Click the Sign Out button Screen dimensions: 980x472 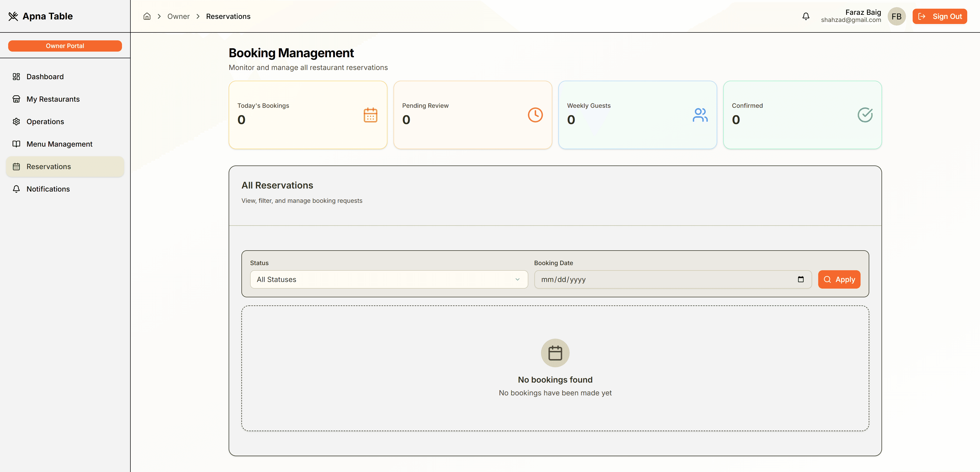click(x=940, y=16)
